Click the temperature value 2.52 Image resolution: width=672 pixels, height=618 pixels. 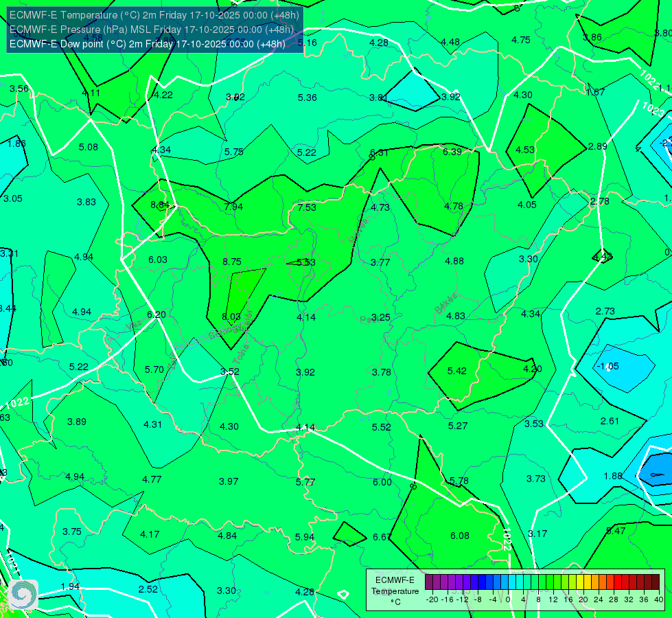pyautogui.click(x=148, y=589)
